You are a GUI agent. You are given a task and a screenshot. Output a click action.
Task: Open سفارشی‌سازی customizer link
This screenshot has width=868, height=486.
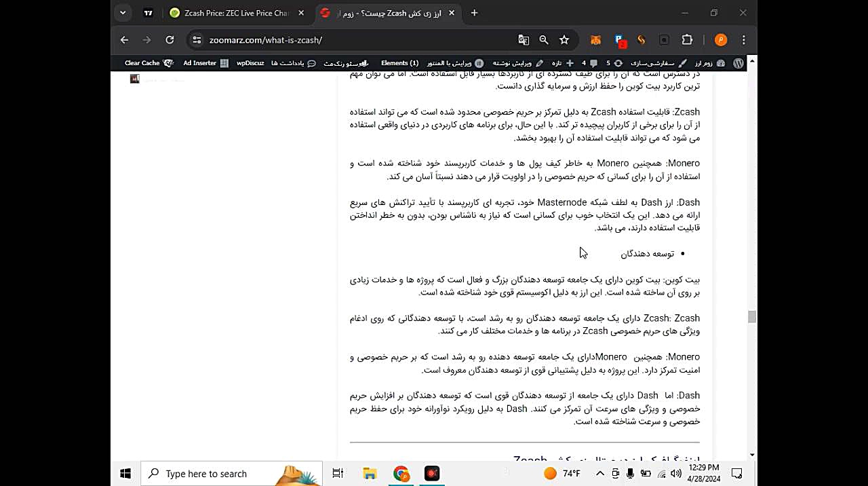point(658,63)
